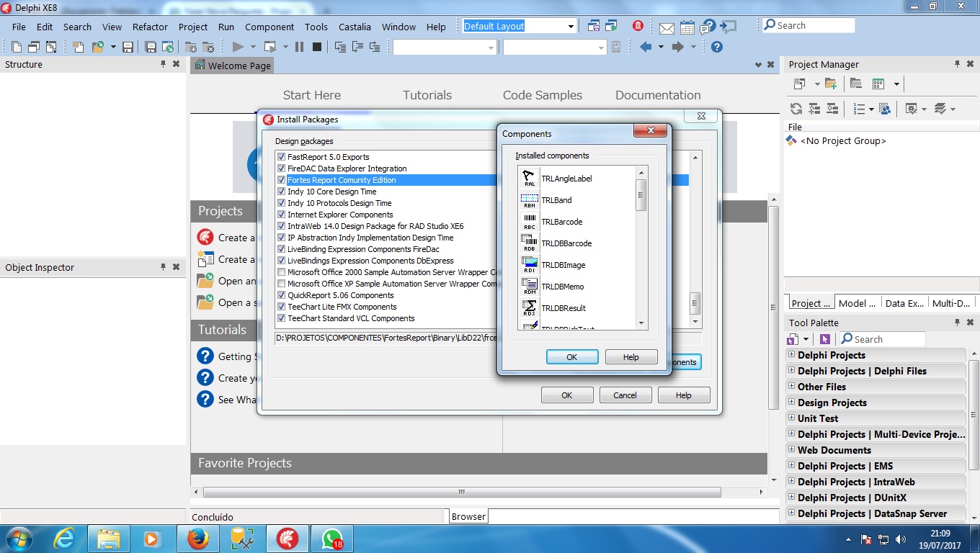Click Help in Install Packages dialog
Image resolution: width=980 pixels, height=553 pixels.
tap(684, 395)
